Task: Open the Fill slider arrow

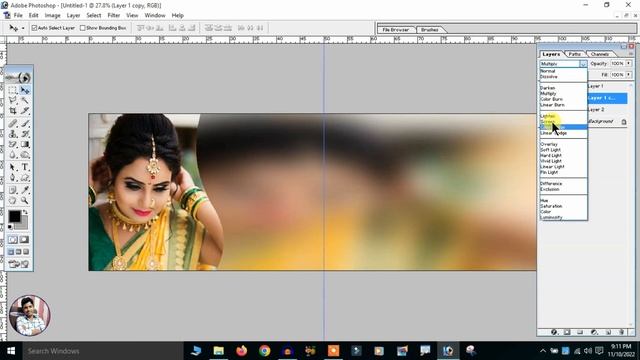Action: point(629,75)
